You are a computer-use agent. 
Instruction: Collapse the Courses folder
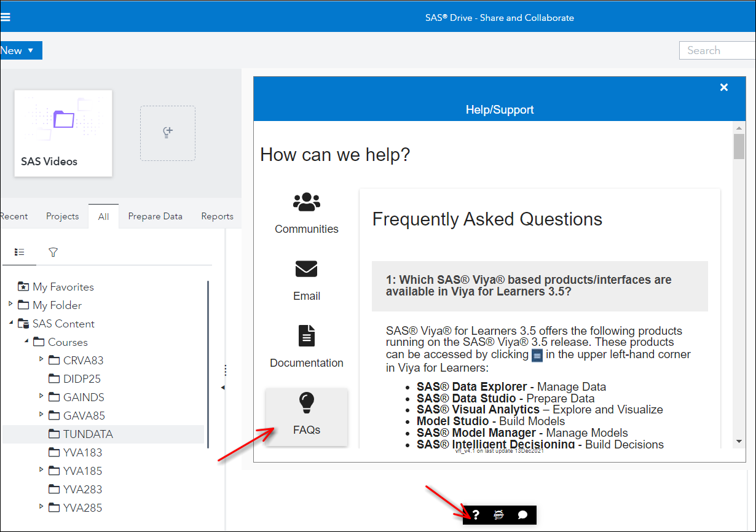[x=26, y=342]
